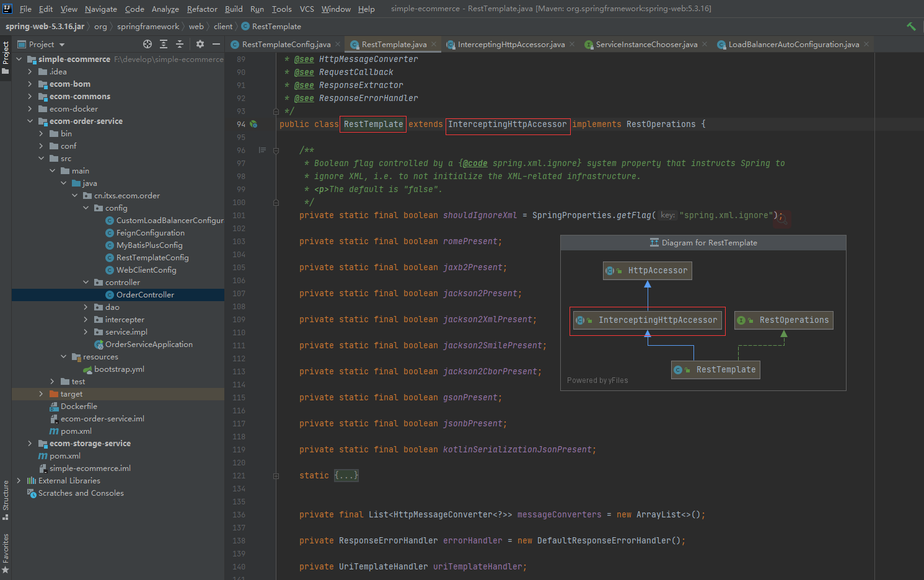Collapse the controller package
The image size is (924, 580).
86,282
